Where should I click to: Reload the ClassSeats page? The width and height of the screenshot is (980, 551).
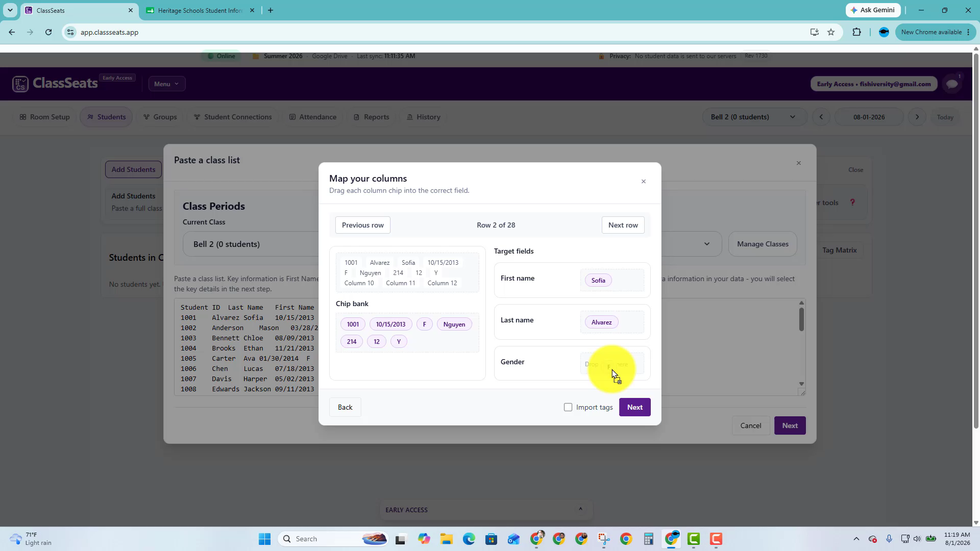tap(48, 32)
